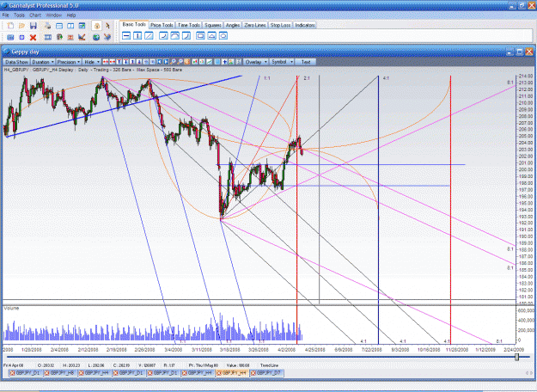Click the Data Show button

(16, 62)
